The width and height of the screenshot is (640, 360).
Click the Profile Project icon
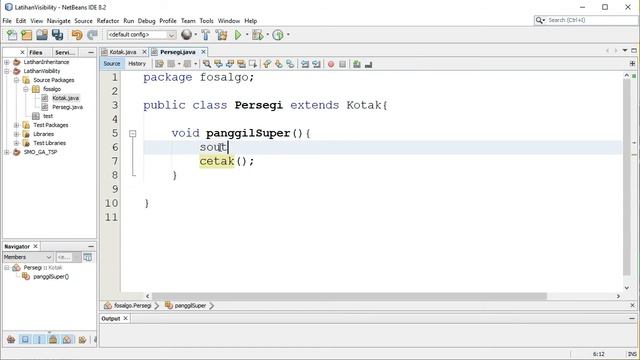pyautogui.click(x=278, y=35)
